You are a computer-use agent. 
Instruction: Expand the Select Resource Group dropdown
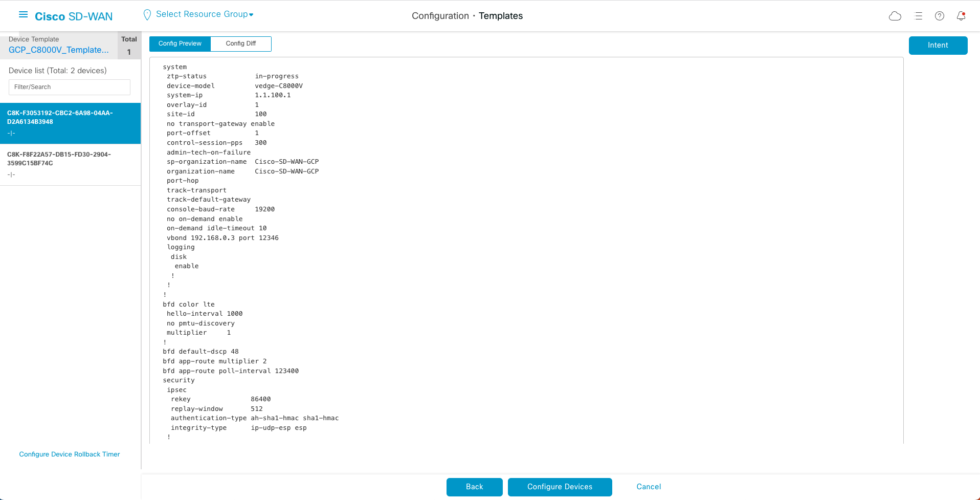click(x=205, y=14)
